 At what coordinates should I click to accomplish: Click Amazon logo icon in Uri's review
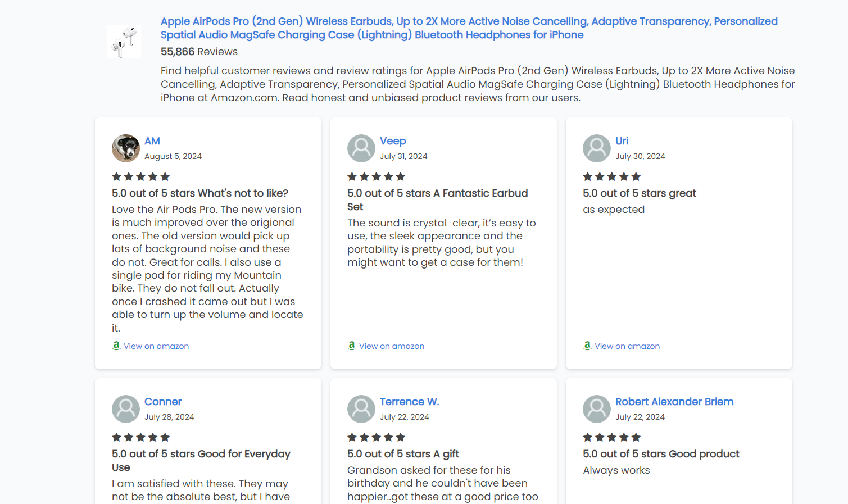[587, 346]
